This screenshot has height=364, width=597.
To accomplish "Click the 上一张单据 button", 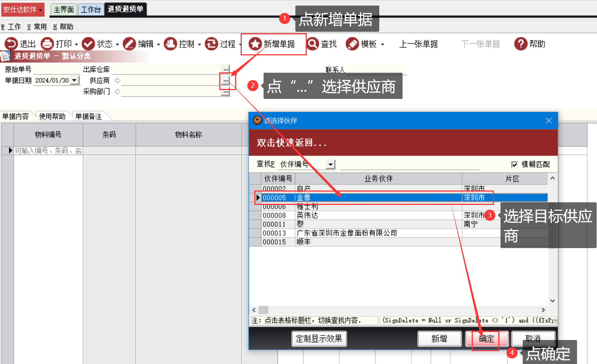I will (418, 44).
